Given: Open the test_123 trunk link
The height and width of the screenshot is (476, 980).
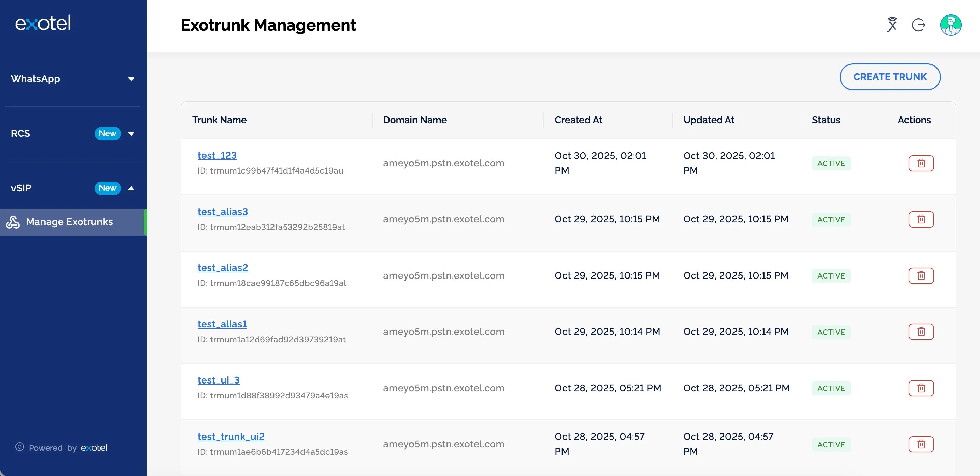Looking at the screenshot, I should tap(217, 155).
